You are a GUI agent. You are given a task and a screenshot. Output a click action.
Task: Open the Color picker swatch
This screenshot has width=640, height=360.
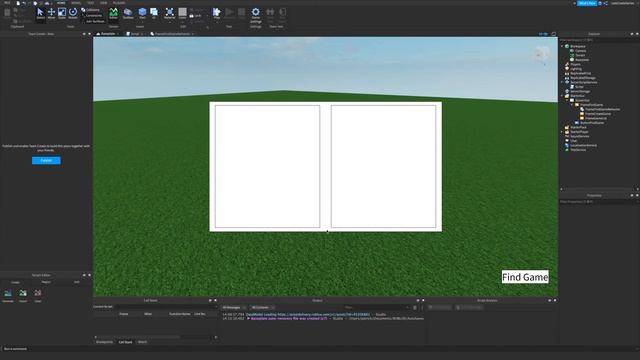[182, 13]
